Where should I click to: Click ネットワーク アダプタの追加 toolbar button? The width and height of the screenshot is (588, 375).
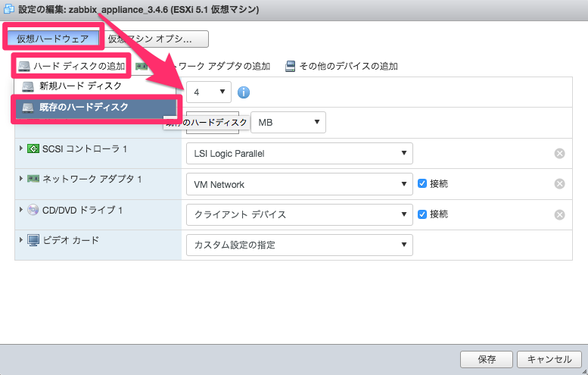coord(203,66)
